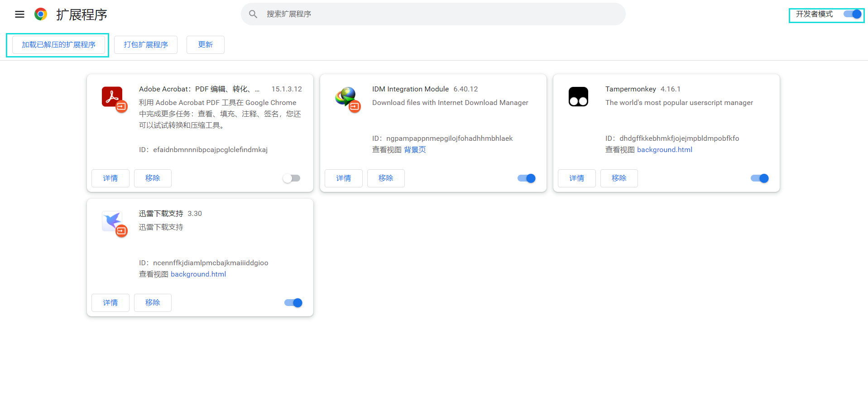Disable the IDM Integration Module toggle
The height and width of the screenshot is (406, 868).
click(527, 178)
